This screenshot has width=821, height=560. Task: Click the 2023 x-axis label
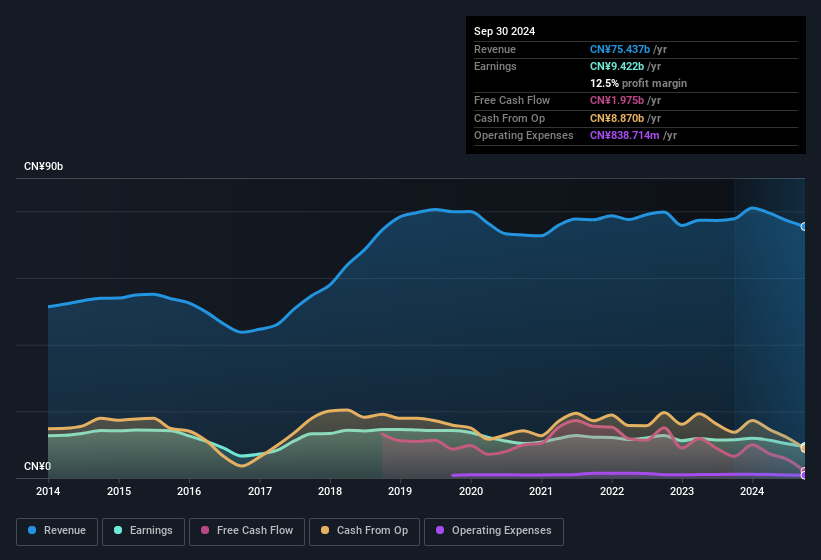coord(682,491)
